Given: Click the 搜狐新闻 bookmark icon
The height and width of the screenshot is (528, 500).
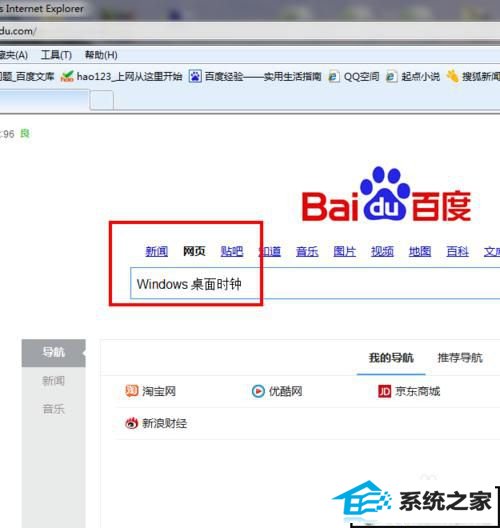Looking at the screenshot, I should 453,76.
